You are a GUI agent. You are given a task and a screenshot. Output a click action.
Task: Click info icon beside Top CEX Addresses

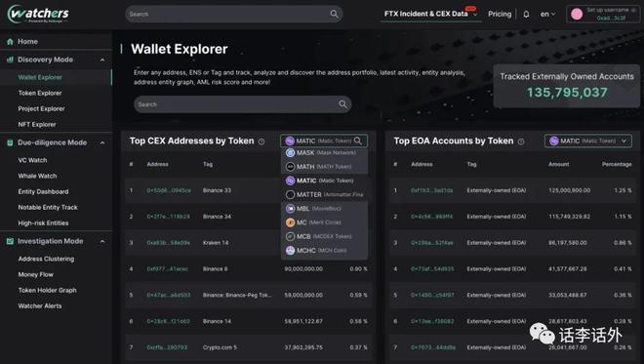pyautogui.click(x=262, y=142)
